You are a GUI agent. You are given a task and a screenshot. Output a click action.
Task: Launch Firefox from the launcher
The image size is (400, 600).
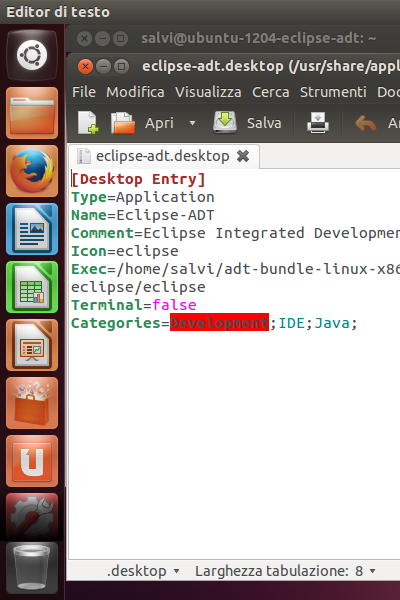tap(32, 171)
